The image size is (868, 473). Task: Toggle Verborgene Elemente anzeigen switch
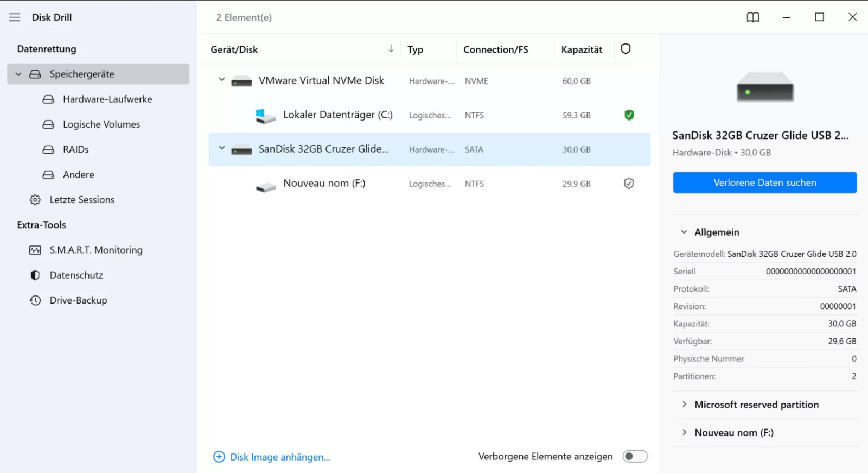click(635, 456)
